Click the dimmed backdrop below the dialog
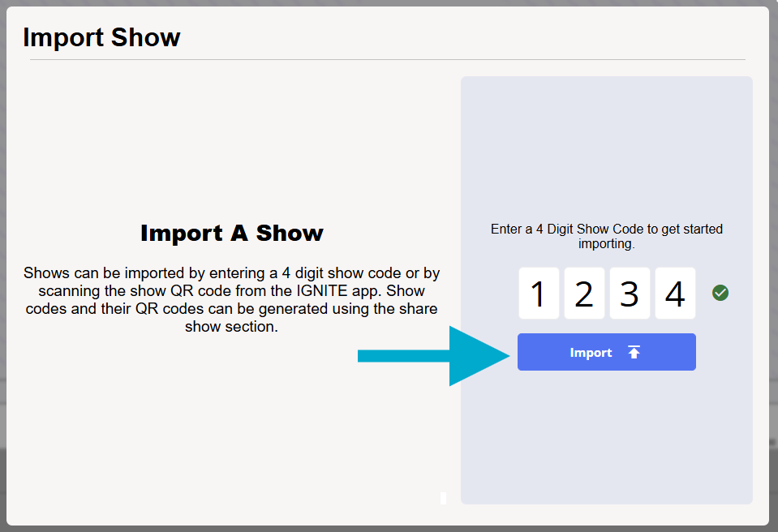The width and height of the screenshot is (778, 532). pos(389,528)
